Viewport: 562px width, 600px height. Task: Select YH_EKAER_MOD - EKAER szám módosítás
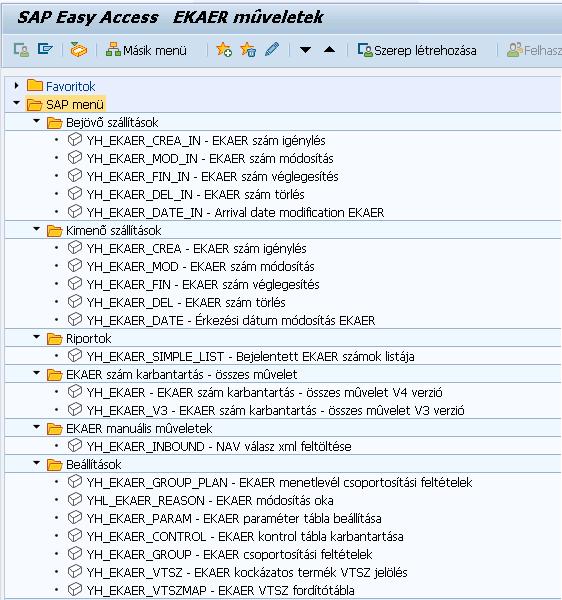pyautogui.click(x=200, y=266)
